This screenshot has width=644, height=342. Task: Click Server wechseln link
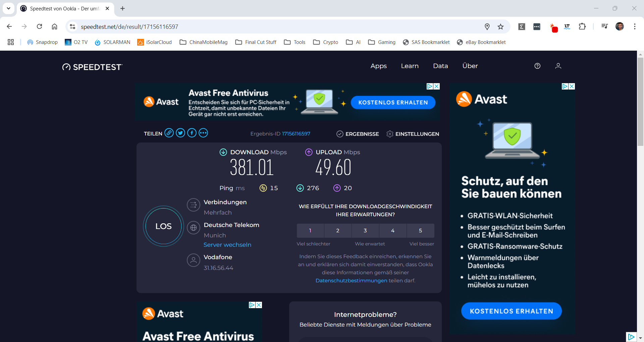pos(227,245)
